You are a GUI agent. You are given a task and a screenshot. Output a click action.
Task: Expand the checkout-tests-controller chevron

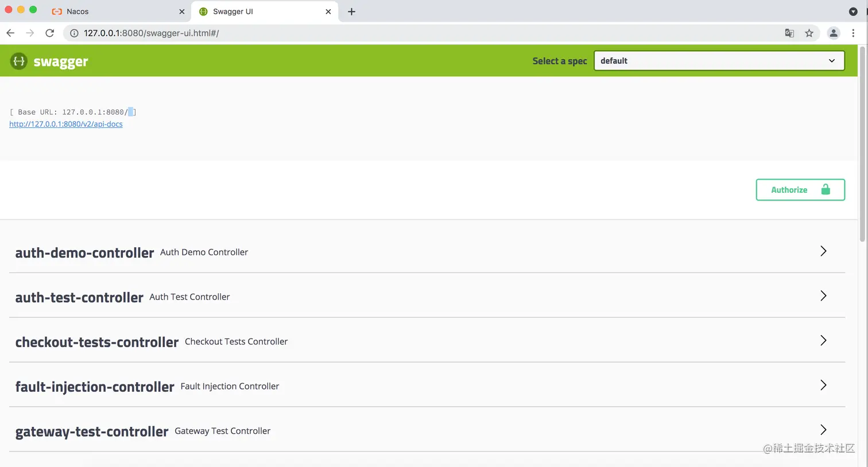coord(823,341)
